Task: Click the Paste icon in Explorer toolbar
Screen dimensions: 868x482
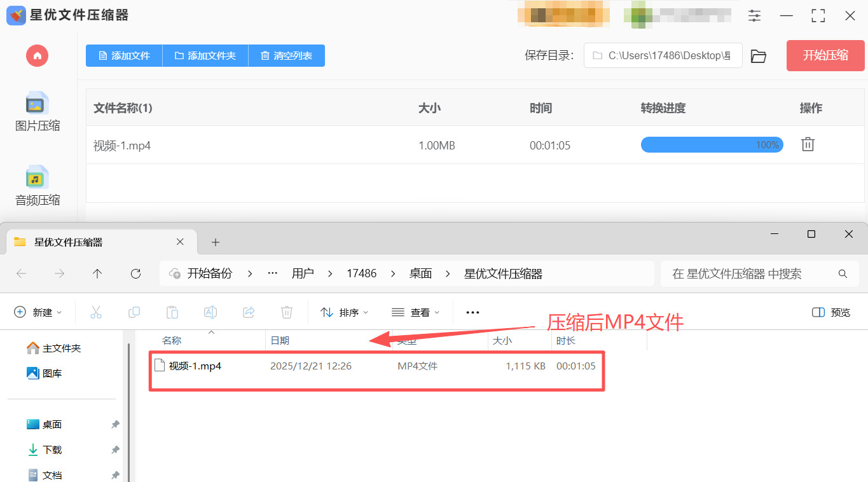Action: (x=172, y=312)
